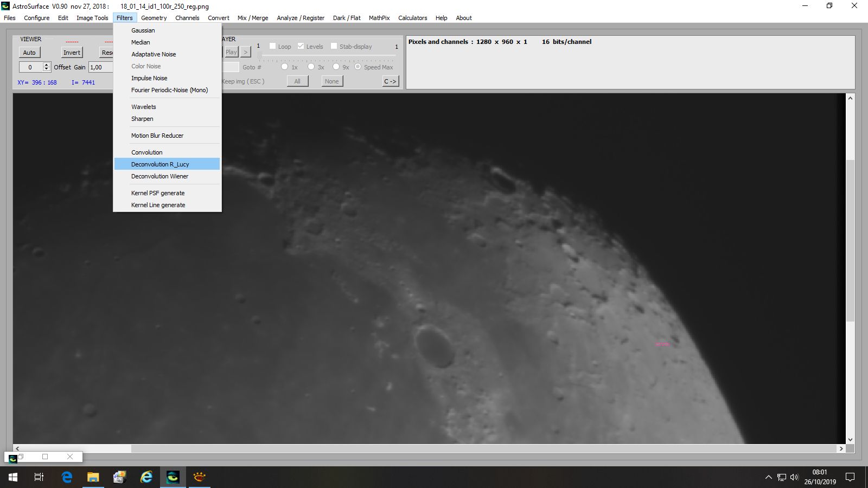Enable the Loop checkbox
Screen dimensions: 868x488
(x=273, y=46)
